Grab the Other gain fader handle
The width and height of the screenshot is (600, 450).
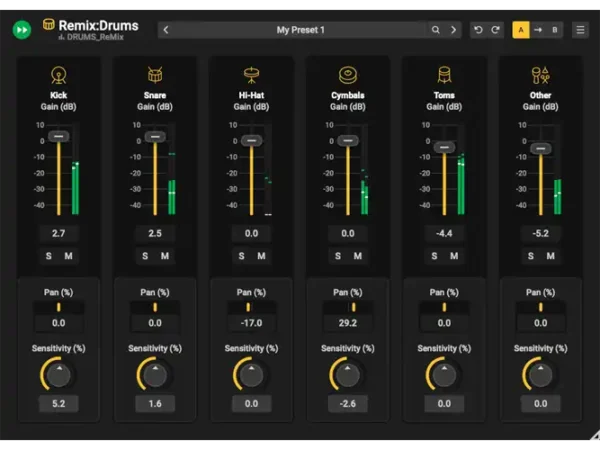(x=541, y=148)
